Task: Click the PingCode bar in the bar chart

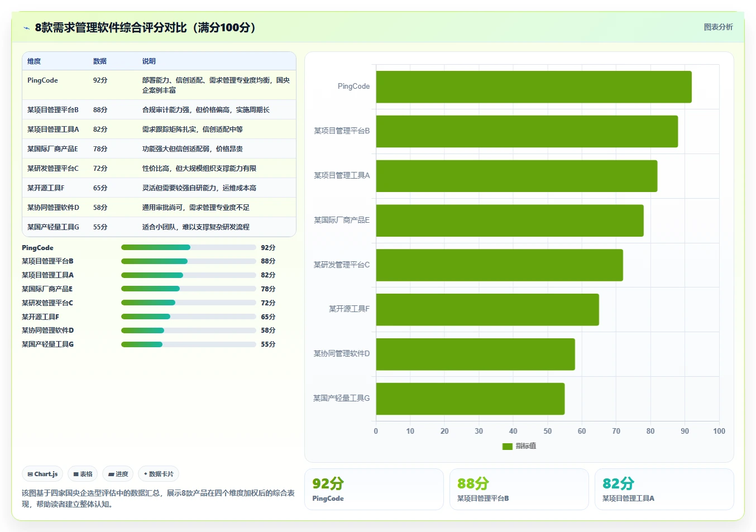Action: tap(534, 87)
